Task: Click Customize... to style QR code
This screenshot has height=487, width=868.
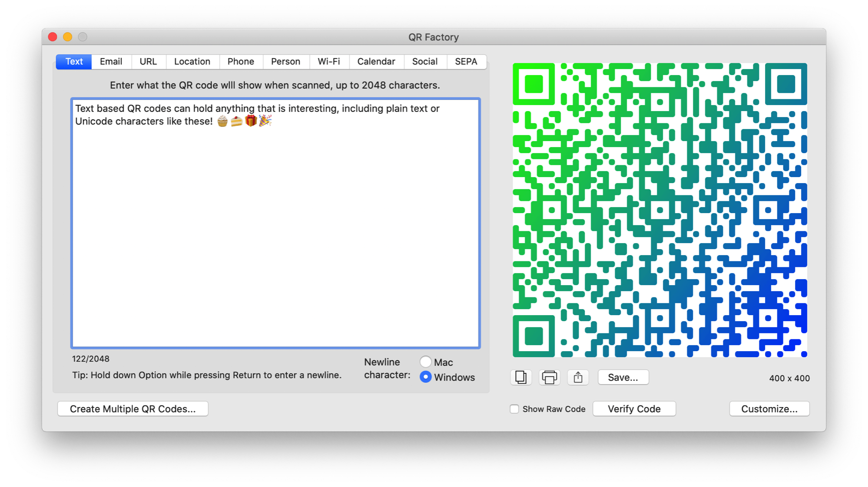Action: [x=769, y=408]
